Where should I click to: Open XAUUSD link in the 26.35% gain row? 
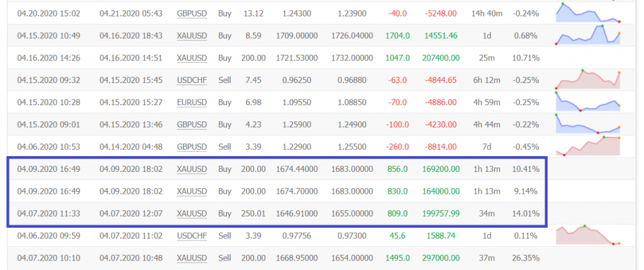pyautogui.click(x=191, y=258)
